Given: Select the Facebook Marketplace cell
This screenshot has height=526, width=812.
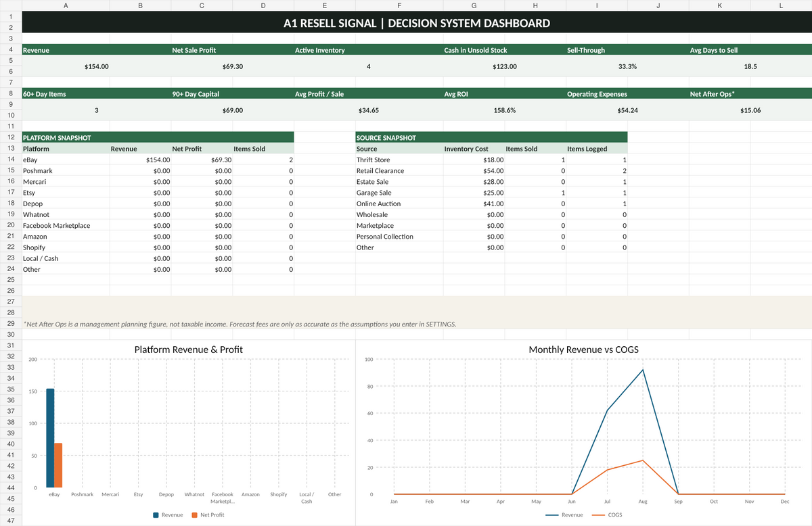Looking at the screenshot, I should pyautogui.click(x=65, y=225).
